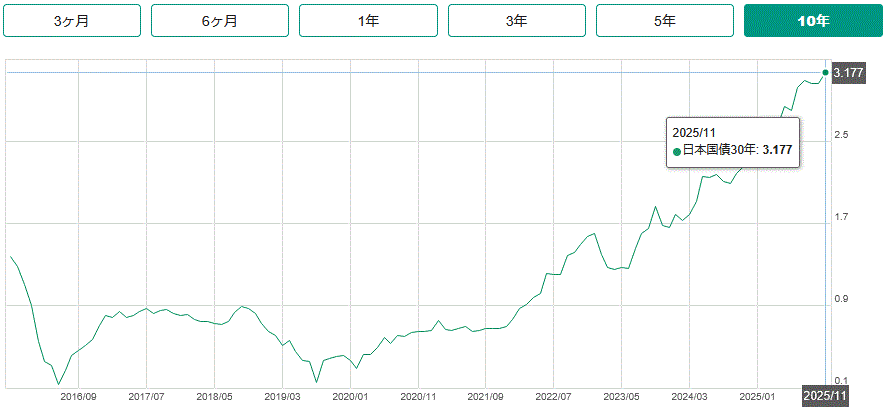Click the 0.9 y-axis value label
The width and height of the screenshot is (885, 417).
[841, 299]
